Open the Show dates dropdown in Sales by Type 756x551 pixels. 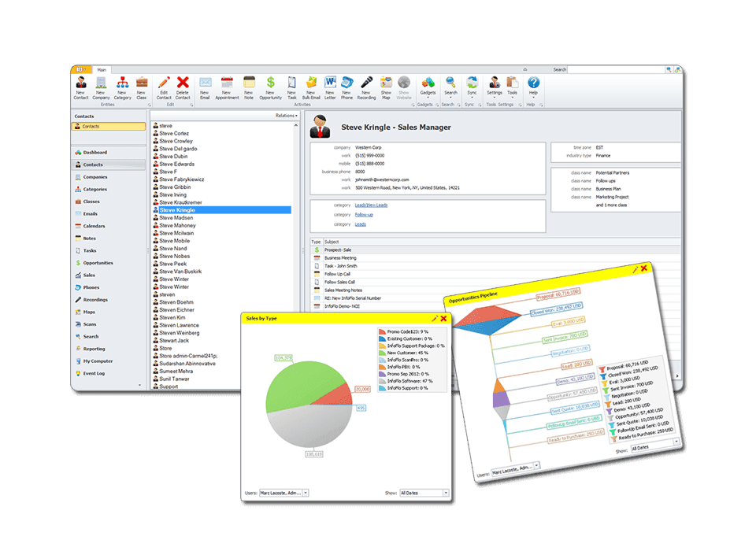coord(424,493)
